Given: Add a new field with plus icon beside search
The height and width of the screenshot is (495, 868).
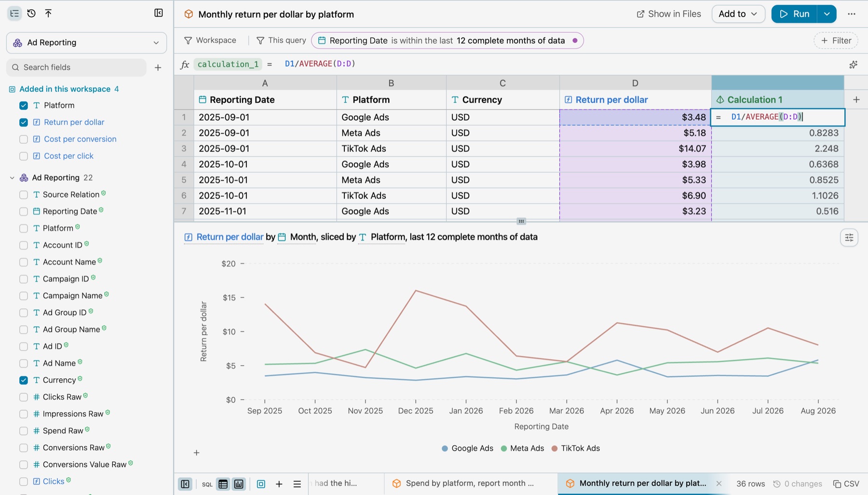Looking at the screenshot, I should pos(158,68).
